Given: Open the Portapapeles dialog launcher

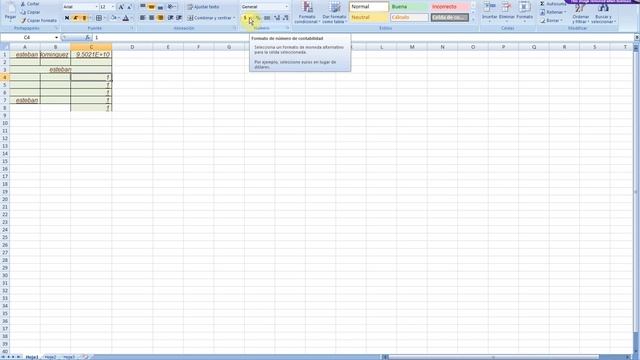Looking at the screenshot, I should coord(56,28).
